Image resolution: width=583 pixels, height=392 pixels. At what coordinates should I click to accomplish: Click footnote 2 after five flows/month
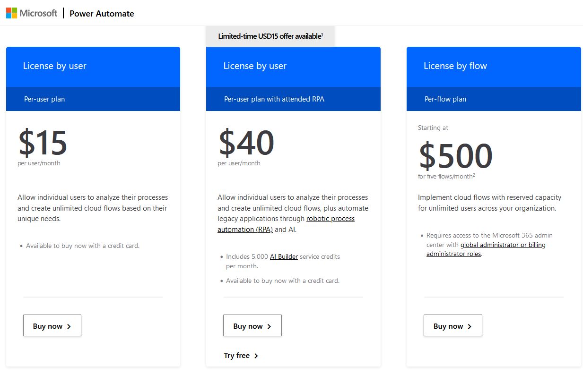coord(474,175)
